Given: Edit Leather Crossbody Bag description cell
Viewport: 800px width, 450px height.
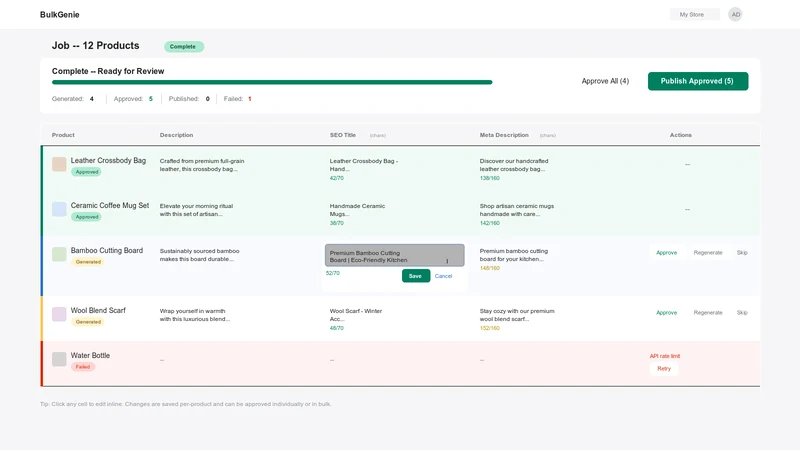Looking at the screenshot, I should pos(202,165).
